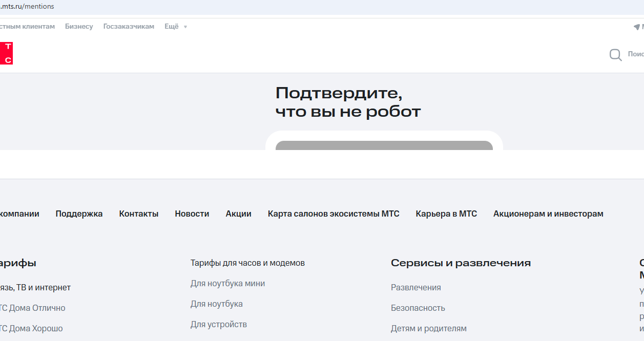Open Поддержка footer link
Screen dimensions: 644x341
79,214
